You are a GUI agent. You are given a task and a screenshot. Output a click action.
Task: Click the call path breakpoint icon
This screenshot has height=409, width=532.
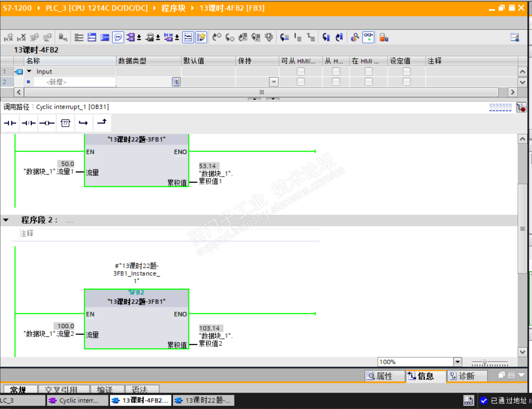click(x=521, y=107)
